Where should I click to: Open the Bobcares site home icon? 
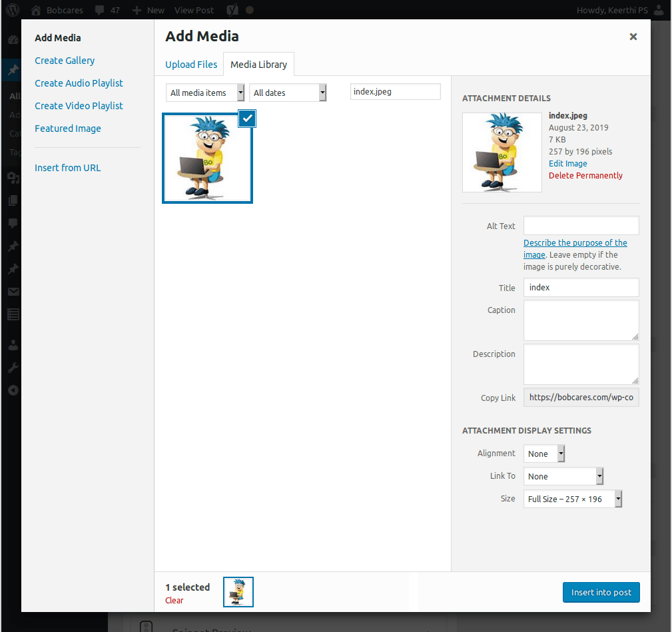36,10
